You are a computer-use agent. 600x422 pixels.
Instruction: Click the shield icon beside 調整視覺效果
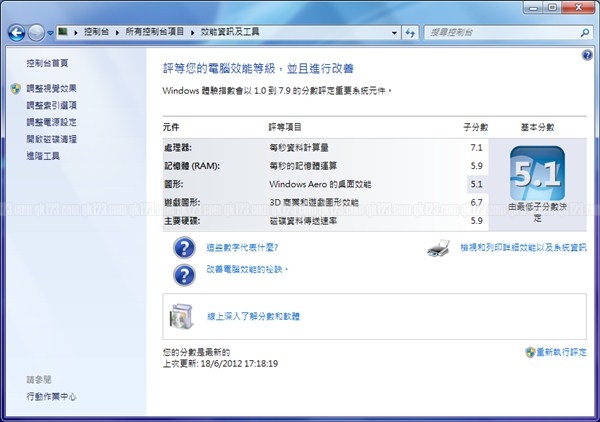click(16, 89)
